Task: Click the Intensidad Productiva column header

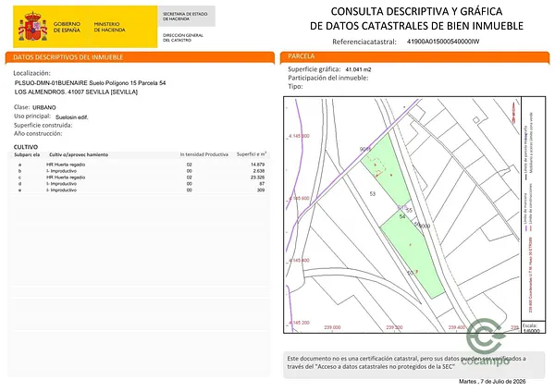Action: (x=203, y=154)
